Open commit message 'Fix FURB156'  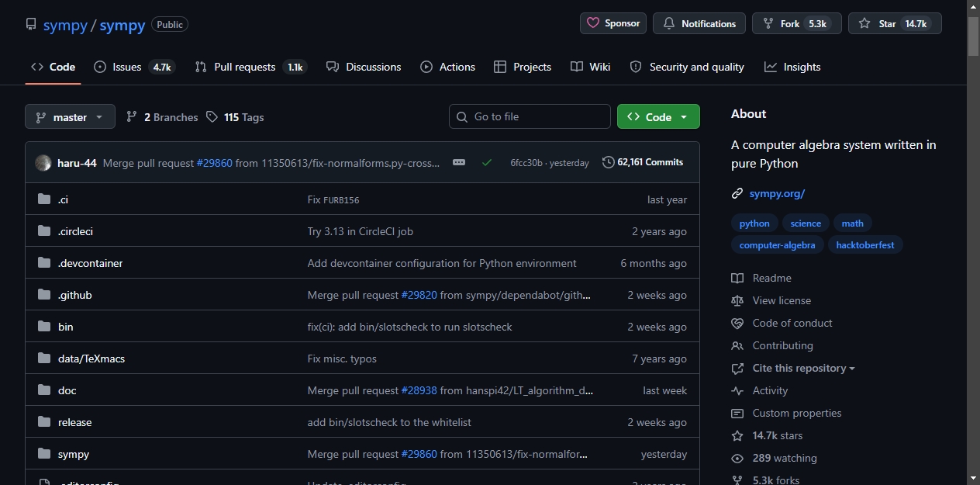click(333, 199)
